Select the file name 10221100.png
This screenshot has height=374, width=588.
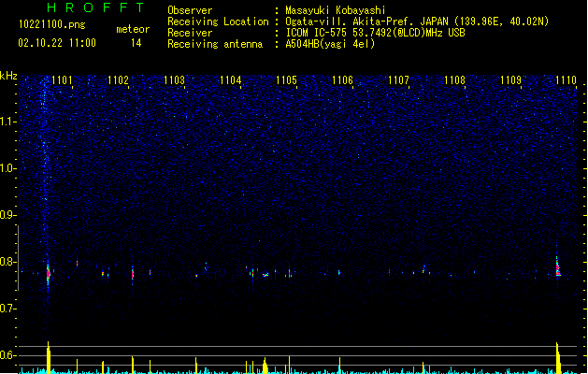[x=51, y=24]
